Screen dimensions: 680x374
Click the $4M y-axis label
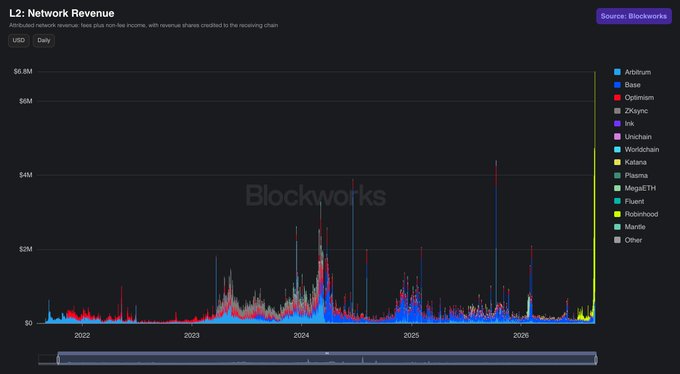pos(25,175)
